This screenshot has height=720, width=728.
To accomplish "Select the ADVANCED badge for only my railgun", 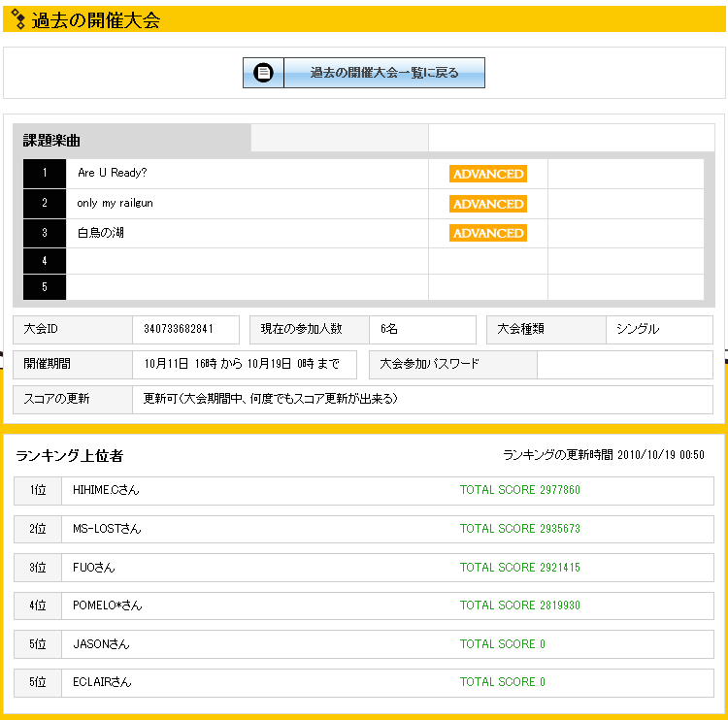I will coord(488,204).
